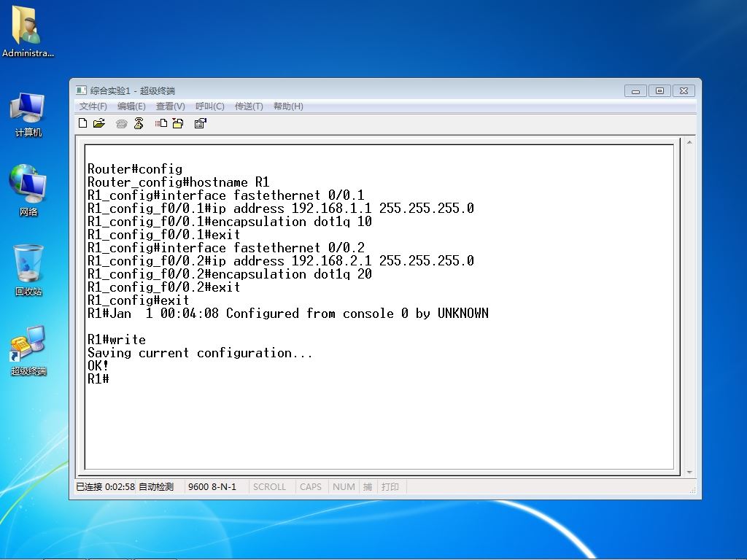Open the 传送(T) menu
Viewport: 747px width, 560px height.
click(249, 106)
